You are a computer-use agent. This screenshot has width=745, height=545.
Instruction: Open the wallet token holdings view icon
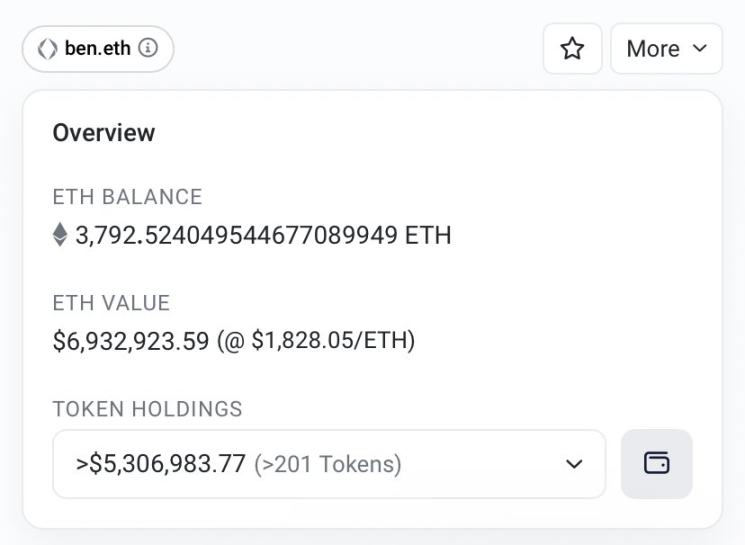656,463
